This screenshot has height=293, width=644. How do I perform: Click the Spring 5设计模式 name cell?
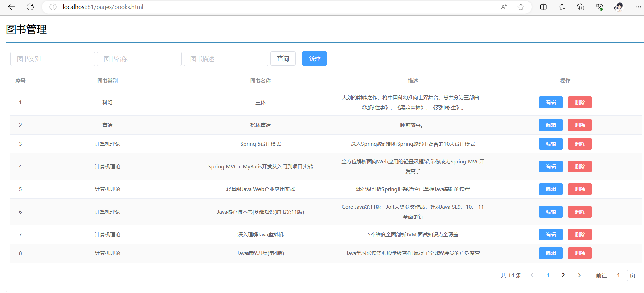click(x=261, y=144)
